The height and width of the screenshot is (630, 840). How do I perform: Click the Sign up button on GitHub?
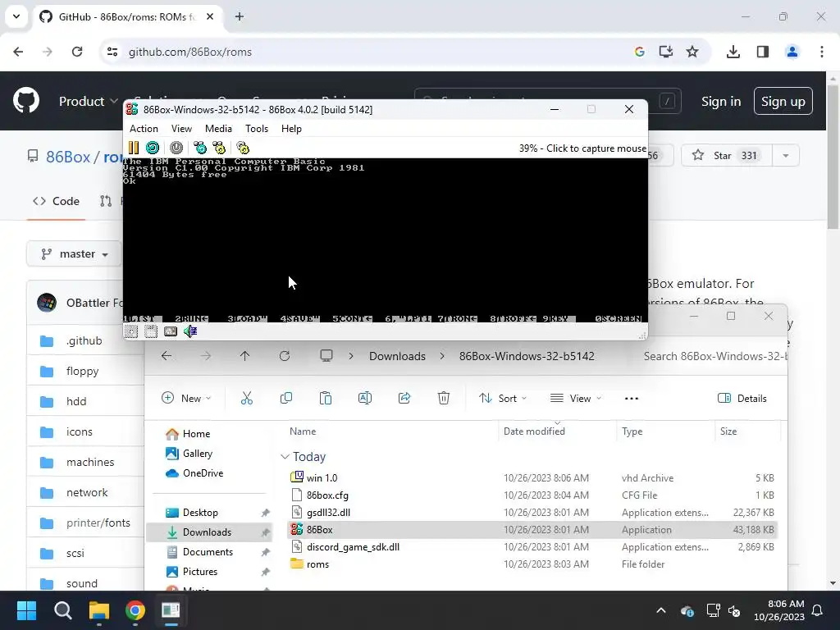783,101
